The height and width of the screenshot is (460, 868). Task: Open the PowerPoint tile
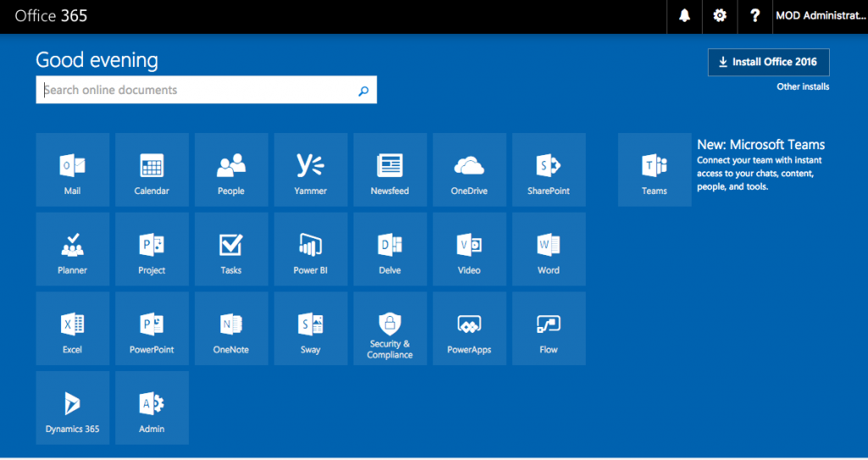[152, 328]
